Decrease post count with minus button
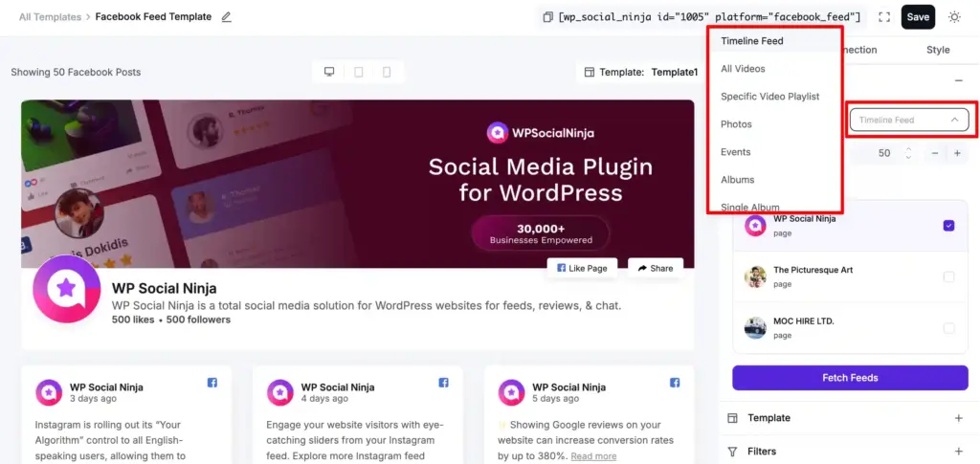This screenshot has width=980, height=464. (x=934, y=153)
